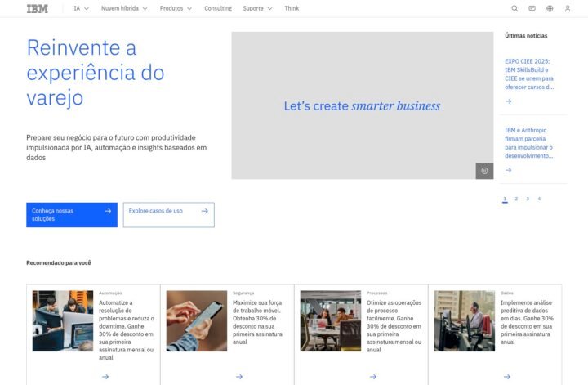Expand the IA dropdown menu
588x385 pixels.
tap(81, 8)
